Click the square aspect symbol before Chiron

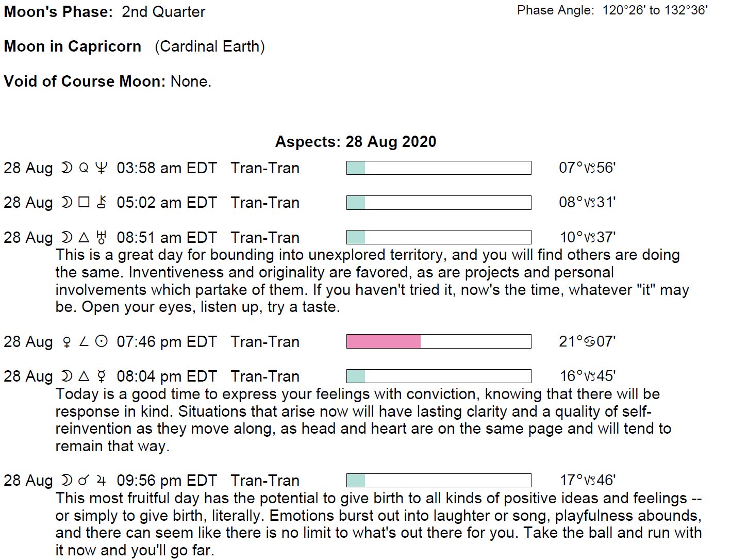[84, 203]
